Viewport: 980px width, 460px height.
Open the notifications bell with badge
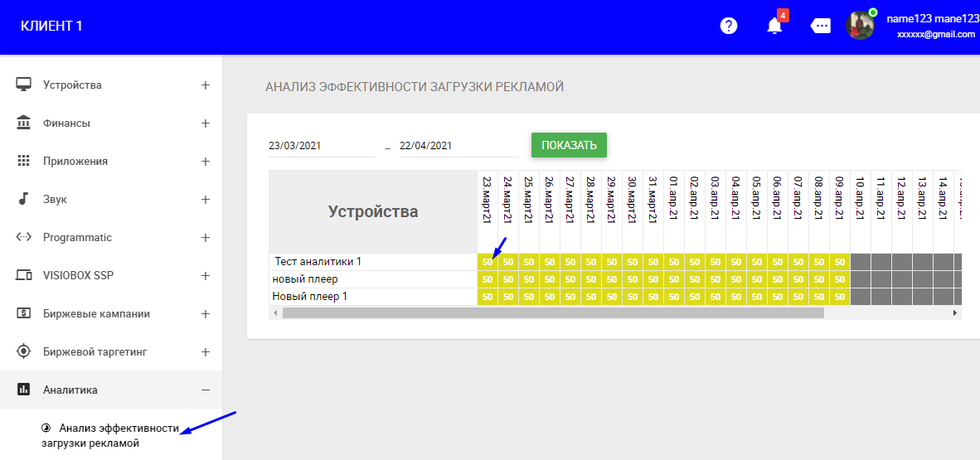(774, 26)
